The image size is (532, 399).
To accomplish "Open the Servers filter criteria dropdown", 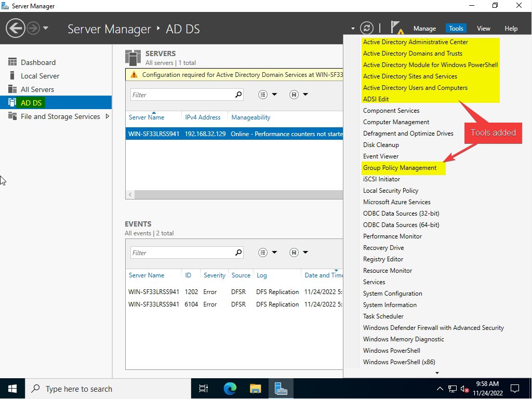I will [268, 95].
